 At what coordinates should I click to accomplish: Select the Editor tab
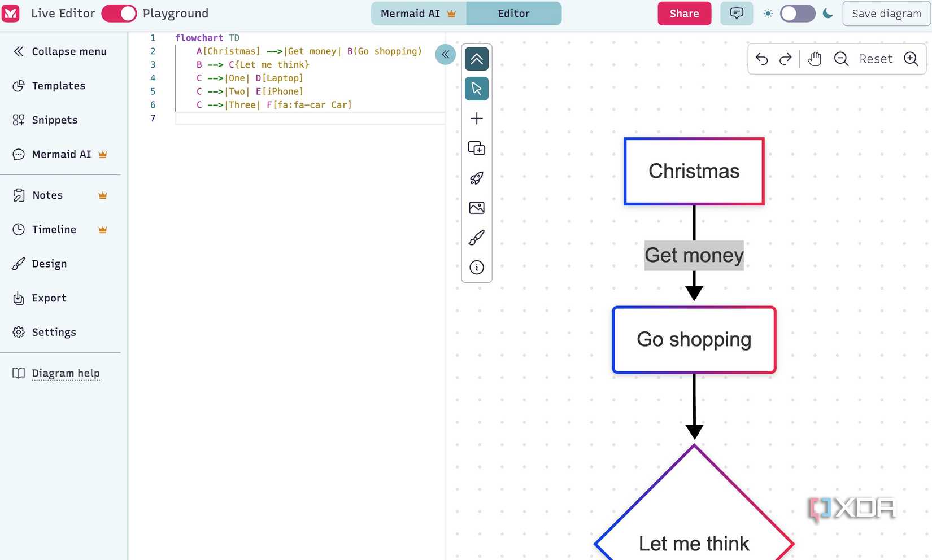coord(513,13)
